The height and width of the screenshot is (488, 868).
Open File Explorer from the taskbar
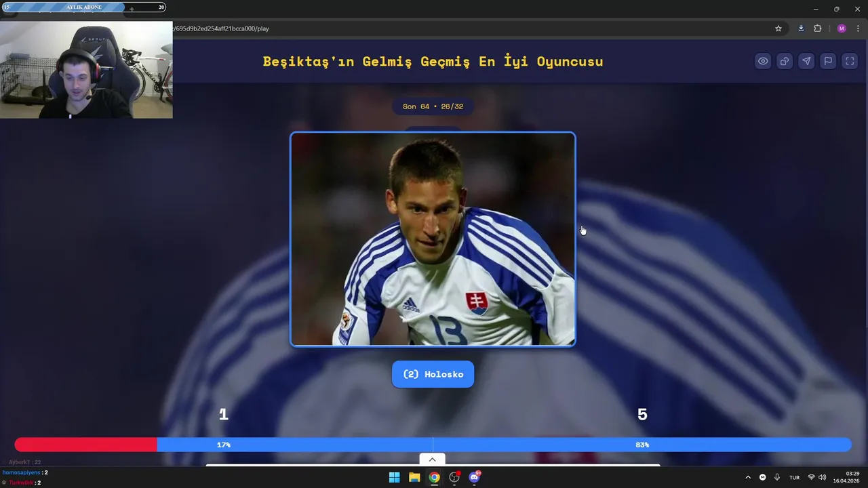click(414, 477)
